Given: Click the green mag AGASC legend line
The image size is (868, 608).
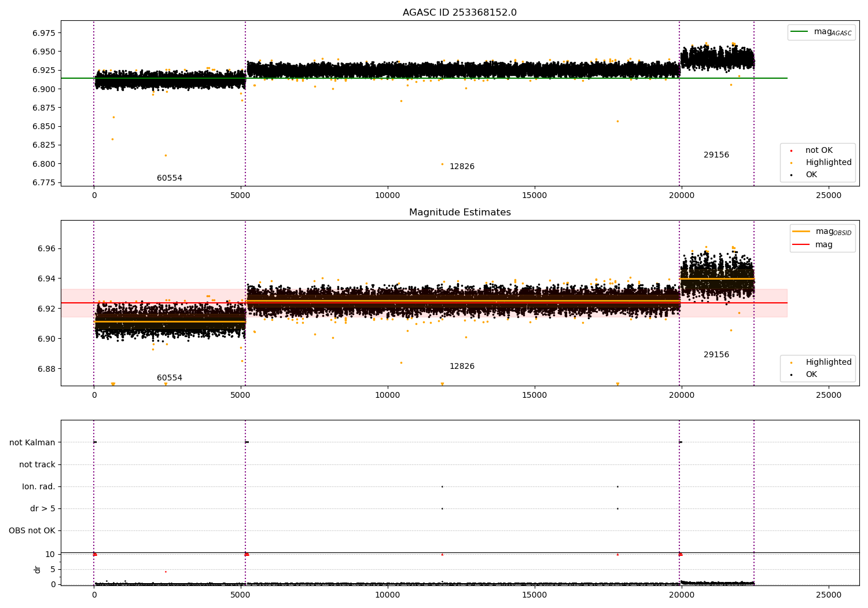Looking at the screenshot, I should [x=800, y=32].
